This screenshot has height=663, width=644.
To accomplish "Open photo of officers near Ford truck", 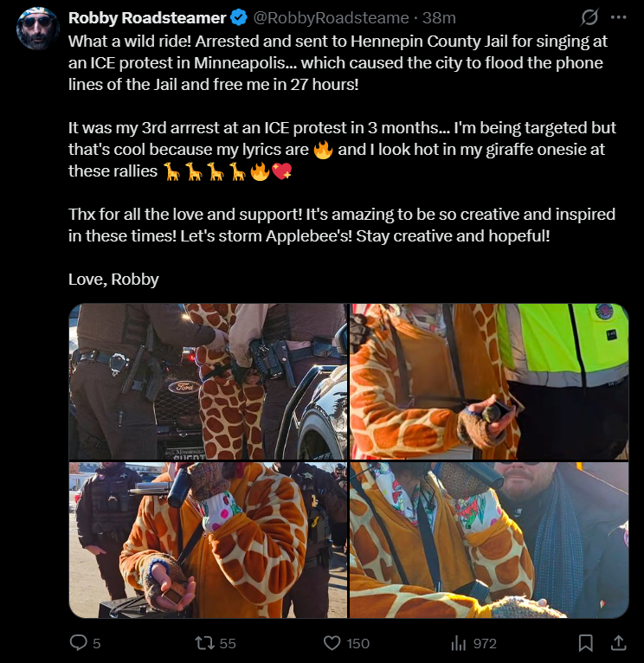I will (x=208, y=382).
